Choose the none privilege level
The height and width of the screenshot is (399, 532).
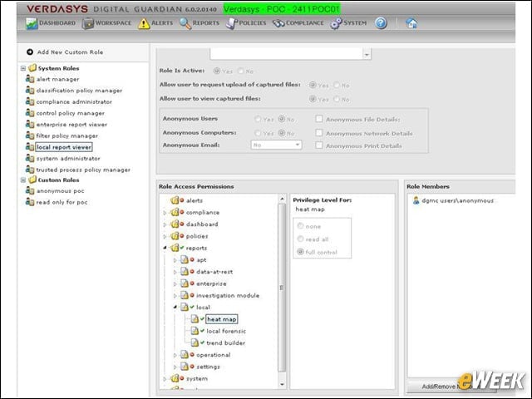(300, 225)
